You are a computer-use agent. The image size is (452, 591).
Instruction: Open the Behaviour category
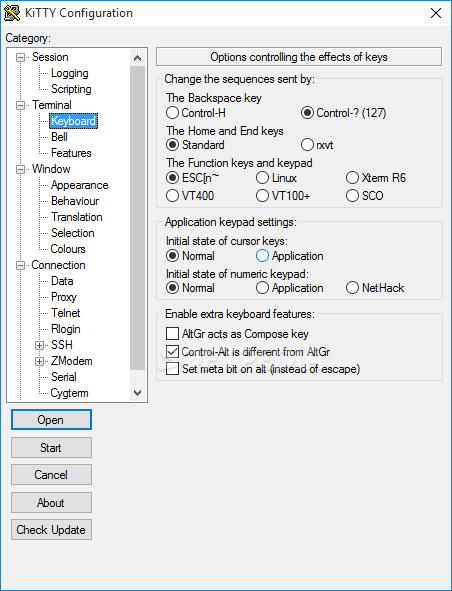point(75,201)
